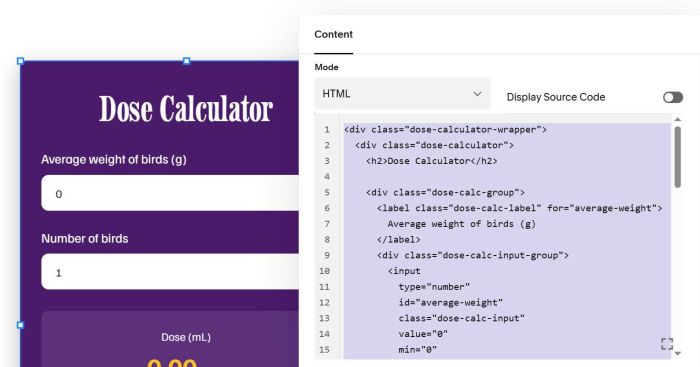This screenshot has height=367, width=700.
Task: Click code line 10 input tag
Action: point(404,271)
